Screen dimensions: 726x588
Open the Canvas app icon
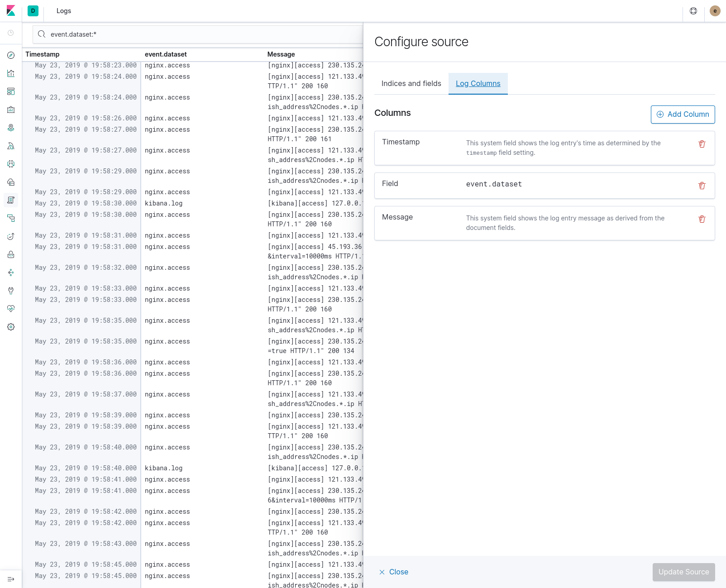[11, 110]
